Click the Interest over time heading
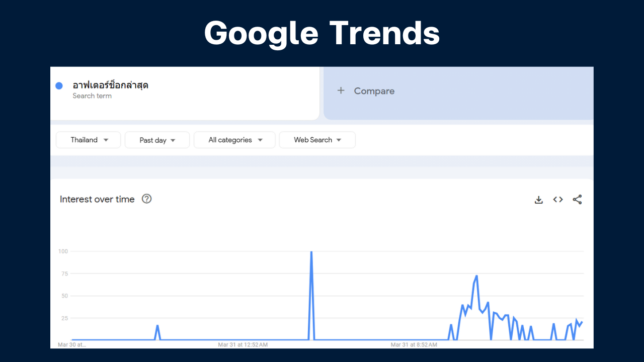Screen dimensions: 644x362 click(x=97, y=199)
